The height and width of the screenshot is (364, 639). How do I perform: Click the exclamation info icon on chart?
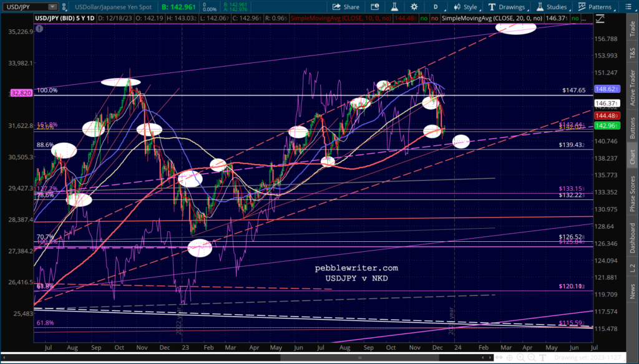[x=39, y=29]
